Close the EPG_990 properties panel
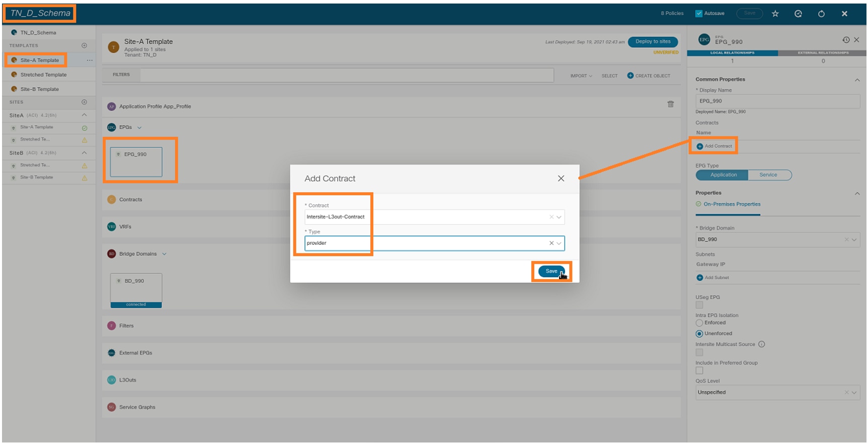The image size is (868, 445). click(856, 40)
